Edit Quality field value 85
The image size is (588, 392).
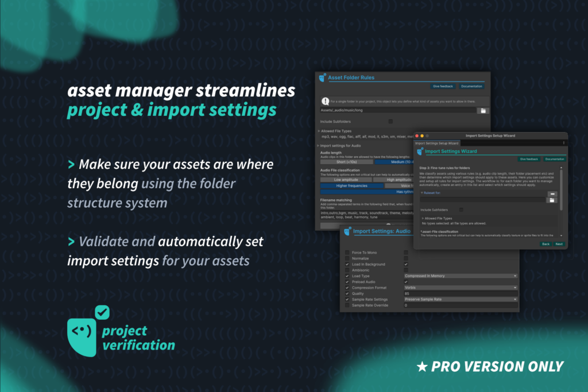pos(461,293)
